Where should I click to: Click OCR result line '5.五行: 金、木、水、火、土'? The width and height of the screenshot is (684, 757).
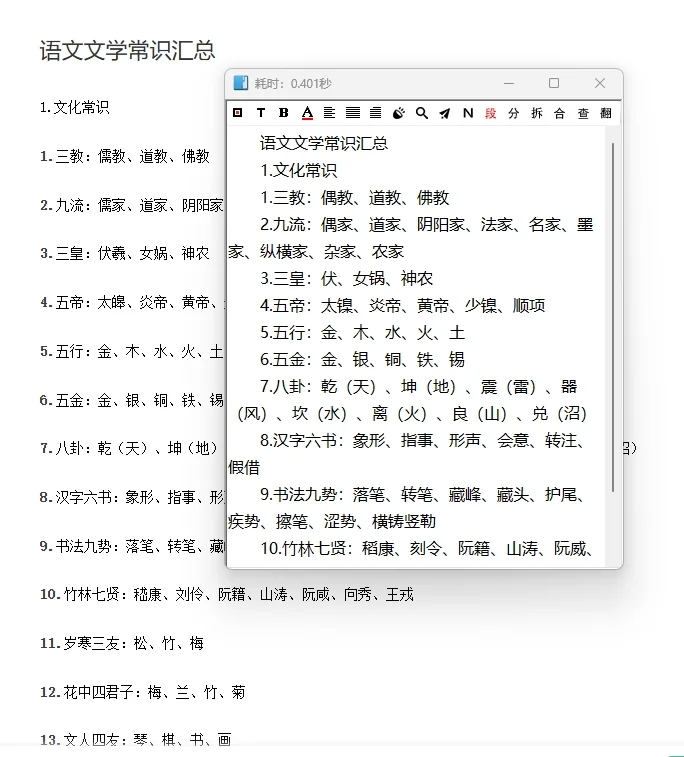pos(363,332)
